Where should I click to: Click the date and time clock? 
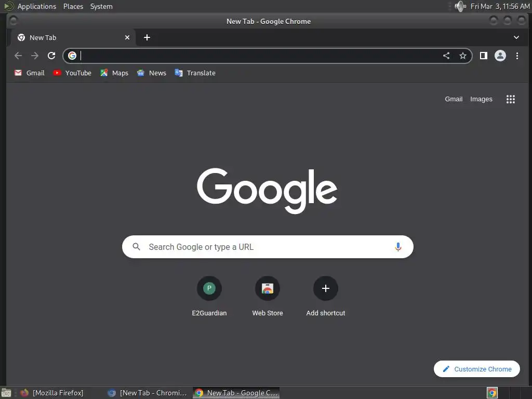pos(500,6)
